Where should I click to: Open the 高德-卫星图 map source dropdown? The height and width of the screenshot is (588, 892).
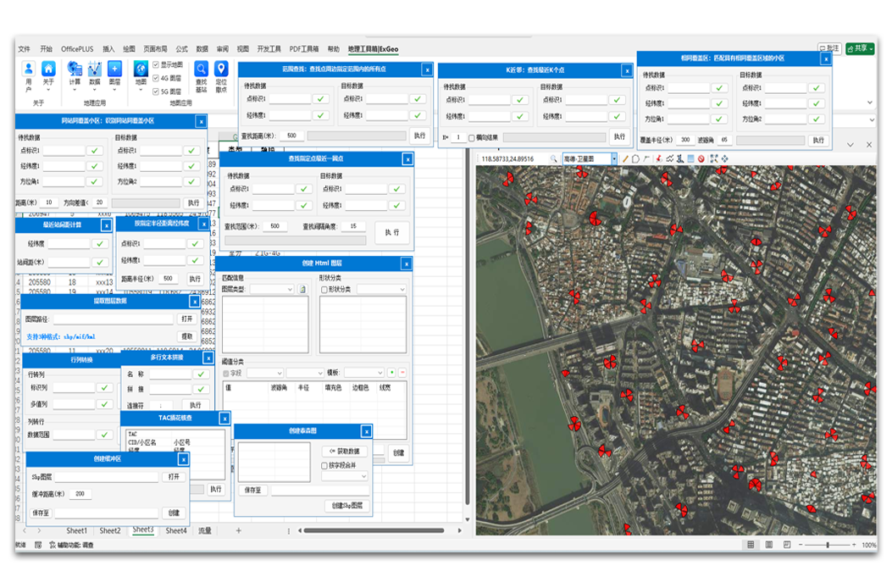click(x=613, y=158)
